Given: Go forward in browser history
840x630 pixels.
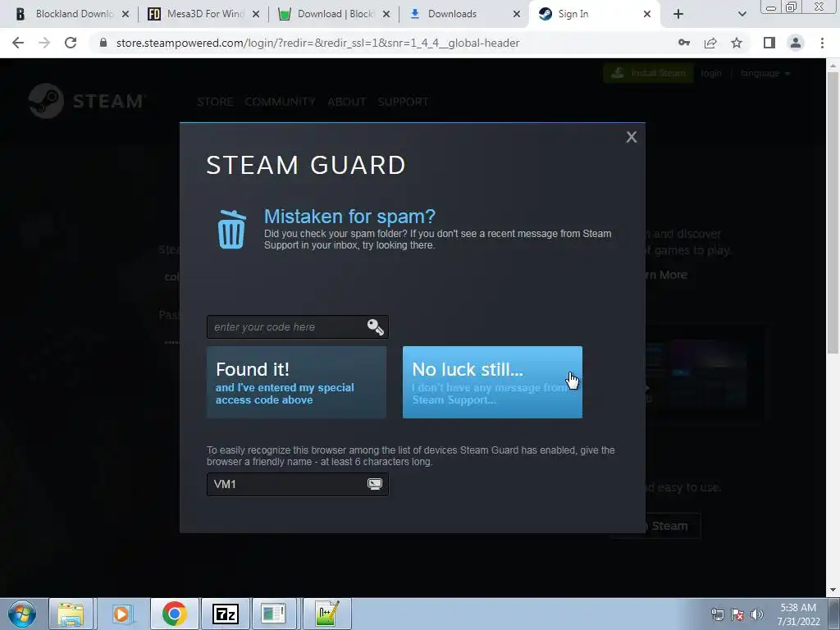Looking at the screenshot, I should pos(44,43).
